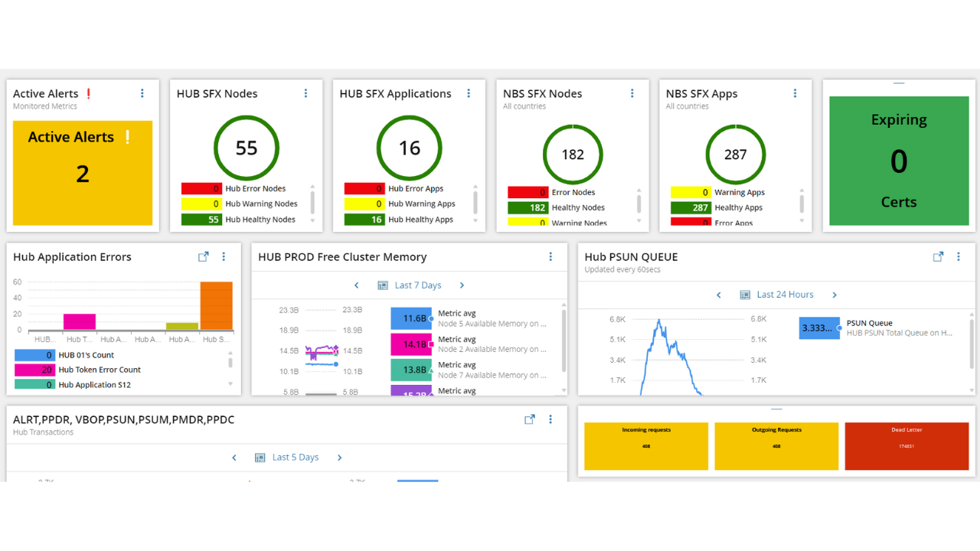This screenshot has width=980, height=551.
Task: Click calendar icon beside Last 24 Hours
Action: [744, 295]
